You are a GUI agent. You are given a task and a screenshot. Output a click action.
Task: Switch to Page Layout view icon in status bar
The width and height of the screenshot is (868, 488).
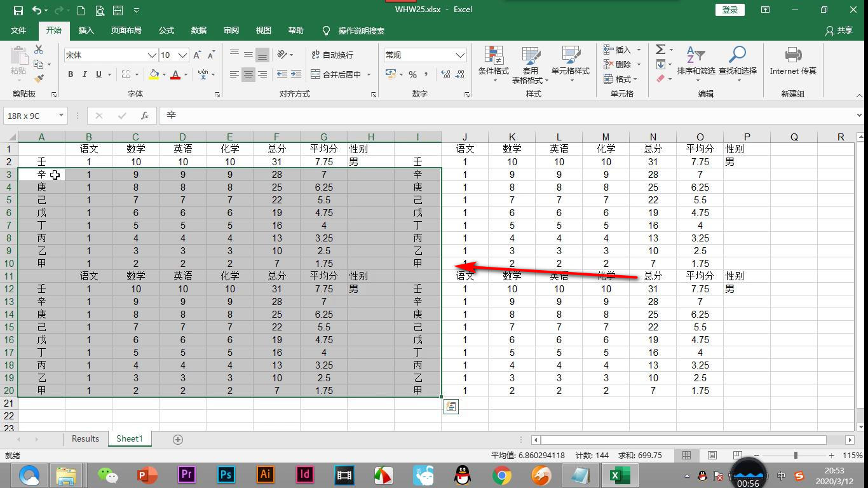click(712, 456)
